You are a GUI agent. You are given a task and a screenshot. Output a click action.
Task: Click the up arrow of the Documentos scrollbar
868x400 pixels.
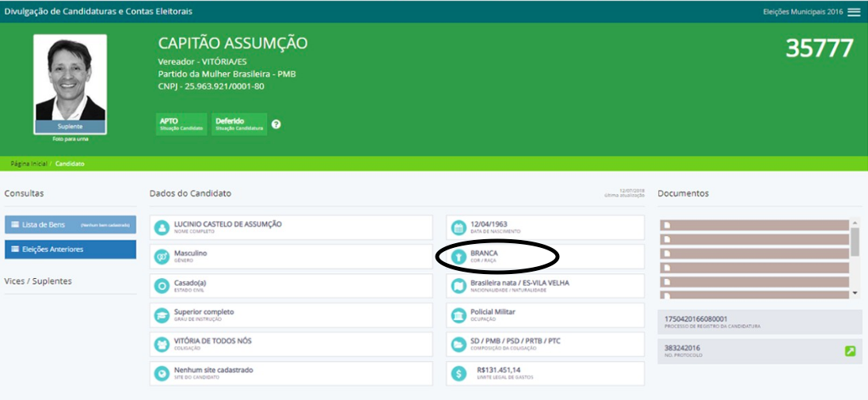pos(855,221)
